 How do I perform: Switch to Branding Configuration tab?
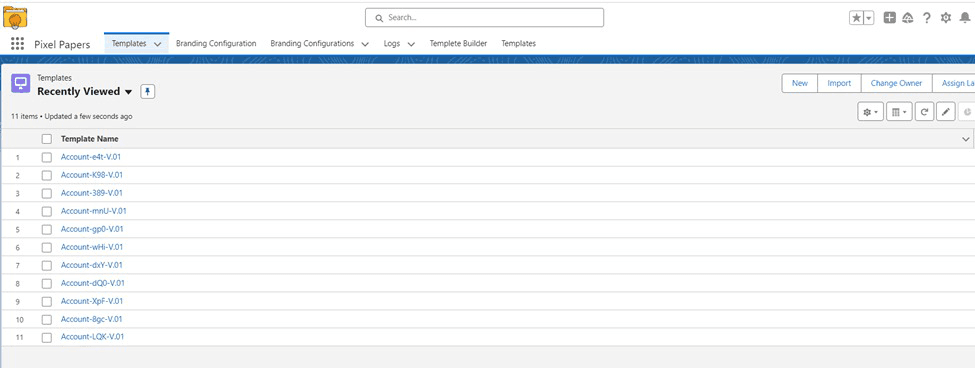coord(216,44)
